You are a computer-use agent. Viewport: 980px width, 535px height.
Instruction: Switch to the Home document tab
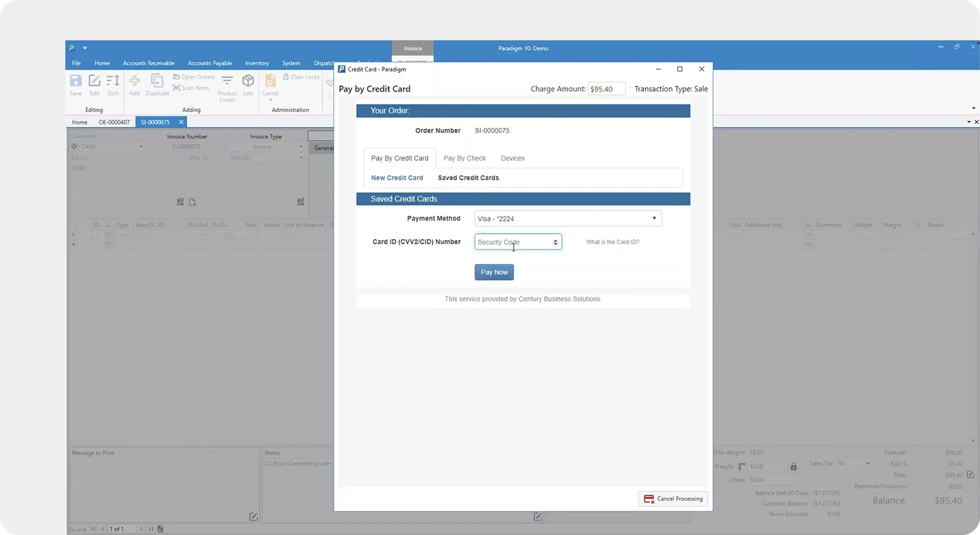(80, 122)
